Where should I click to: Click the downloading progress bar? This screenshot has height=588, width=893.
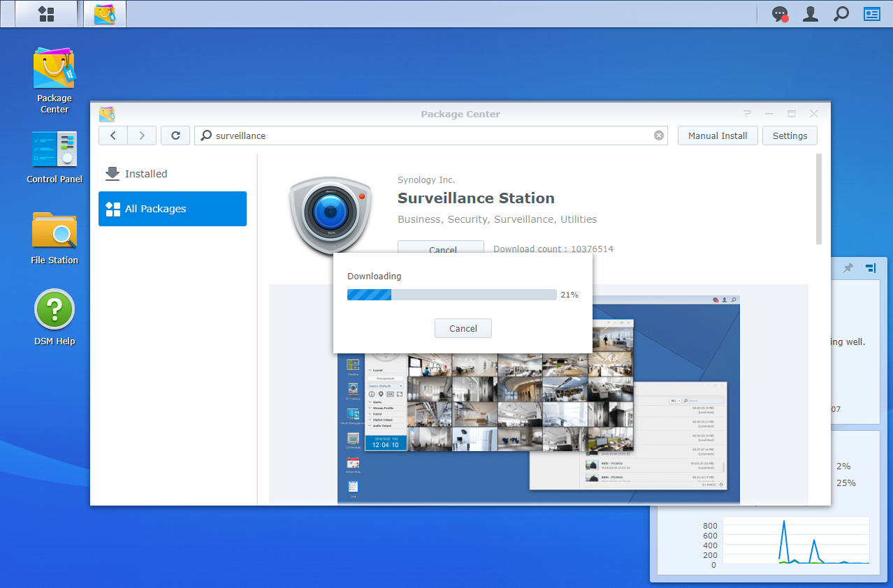[x=451, y=294]
